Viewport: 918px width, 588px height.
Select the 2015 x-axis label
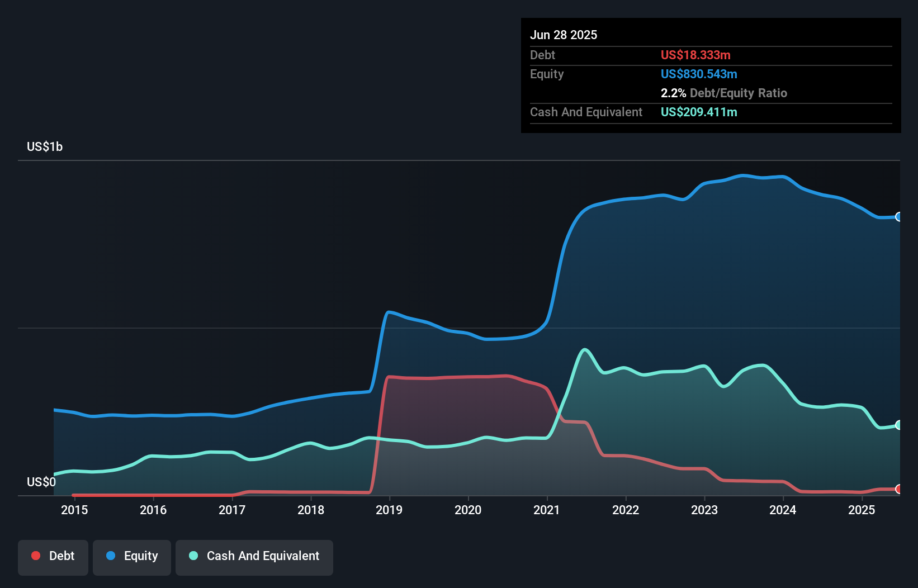coord(74,510)
